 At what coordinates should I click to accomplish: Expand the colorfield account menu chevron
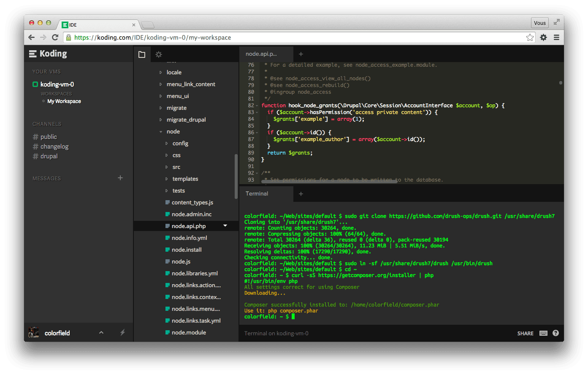click(101, 333)
